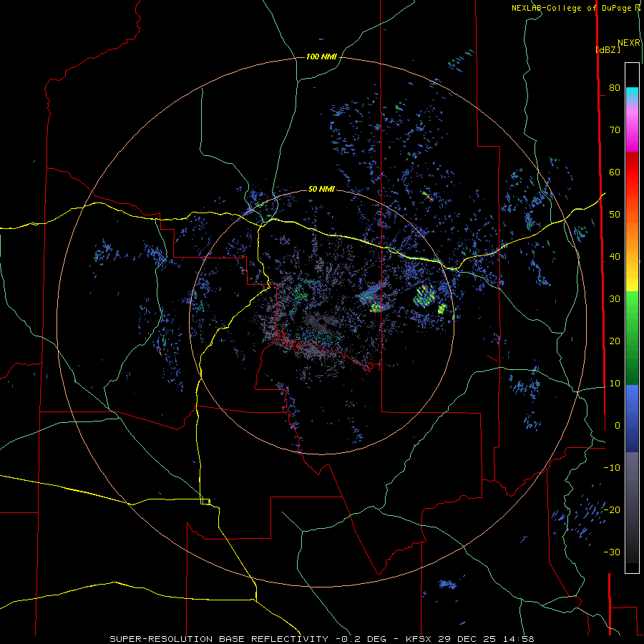The image size is (644, 644).
Task: Click the -20 value on the dBZ scale
Action: tap(612, 510)
